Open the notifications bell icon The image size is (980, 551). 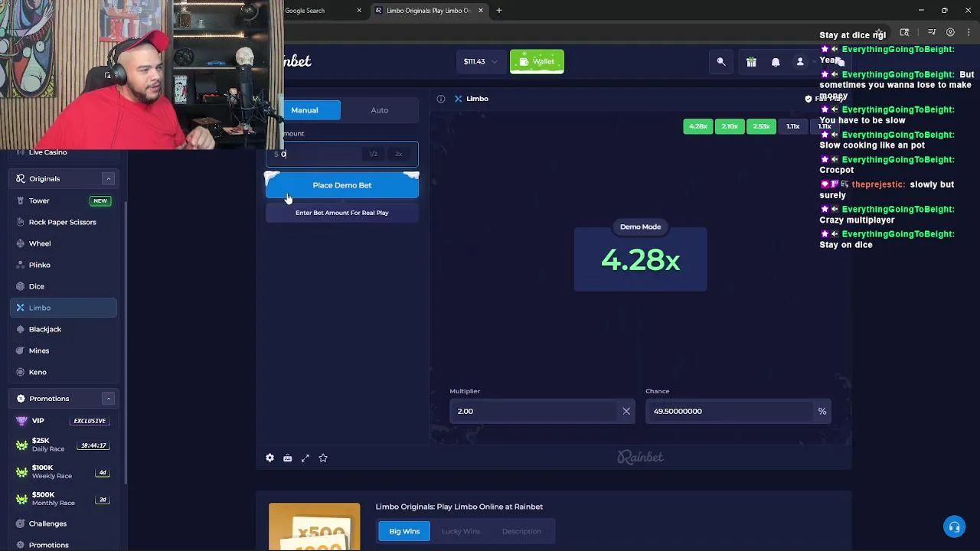tap(776, 62)
